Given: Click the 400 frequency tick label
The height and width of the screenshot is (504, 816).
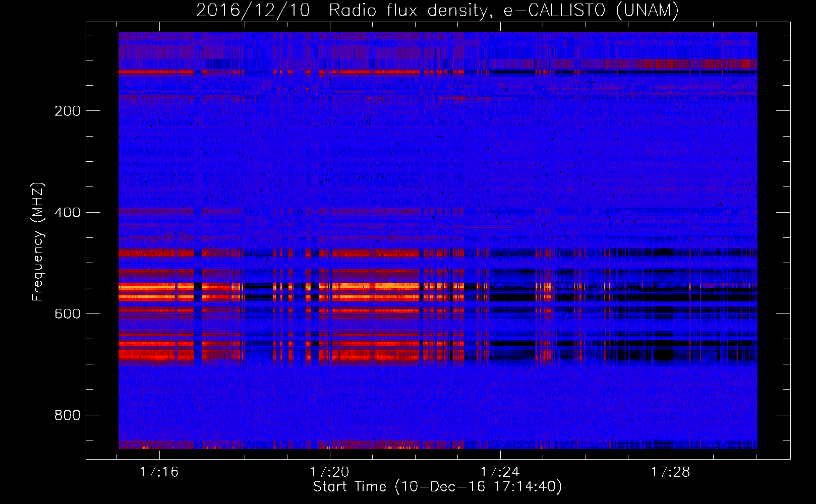Looking at the screenshot, I should [68, 212].
